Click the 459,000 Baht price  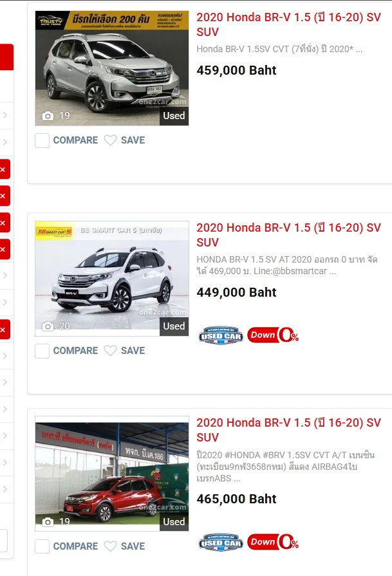tap(236, 70)
